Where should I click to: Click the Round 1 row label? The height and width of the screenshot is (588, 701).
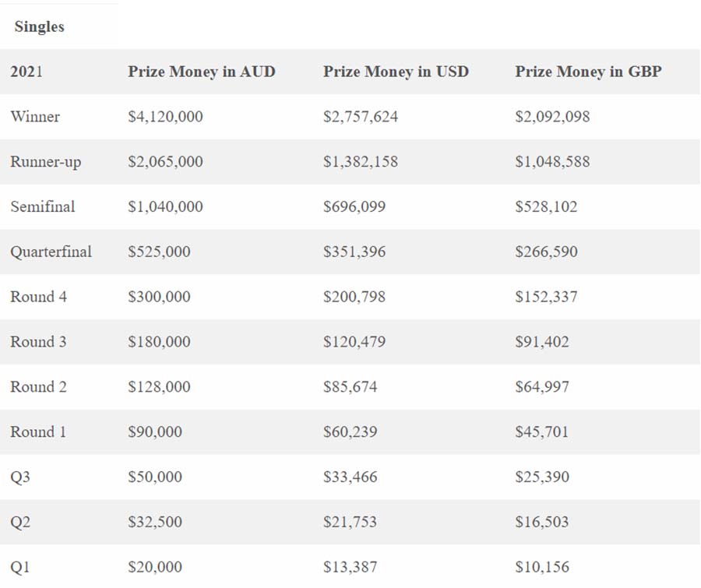pyautogui.click(x=38, y=432)
